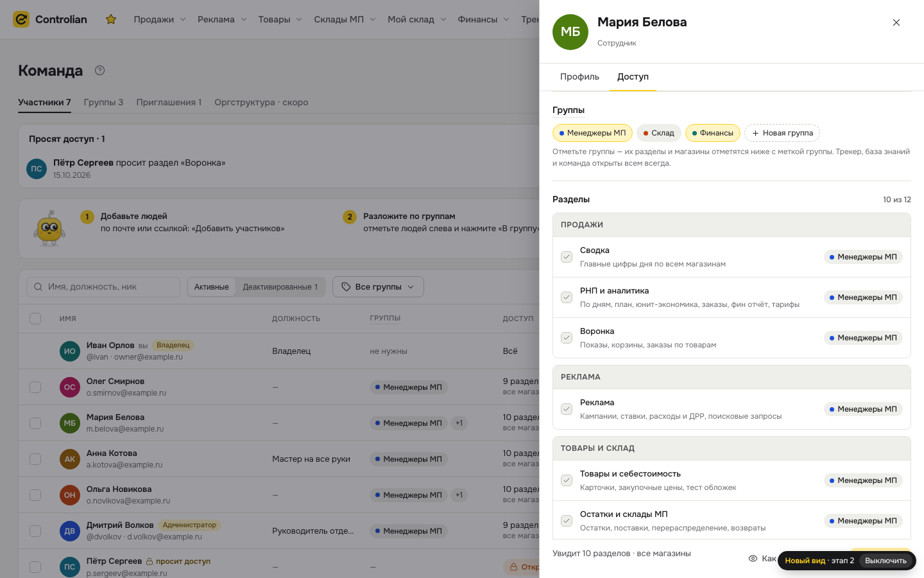Viewport: 924px width, 578px height.
Task: Check the row checkbox for Дмитрий Волков
Action: (x=35, y=531)
